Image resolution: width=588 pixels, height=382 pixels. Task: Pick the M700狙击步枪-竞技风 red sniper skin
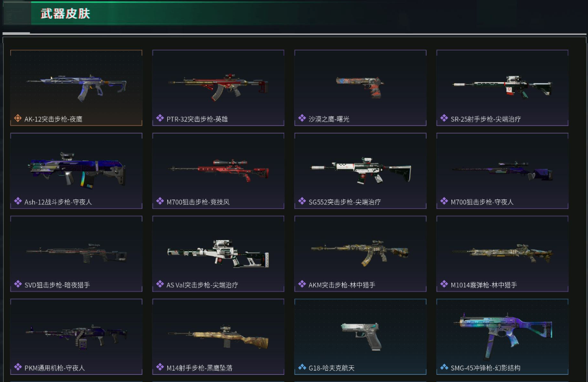pyautogui.click(x=218, y=171)
